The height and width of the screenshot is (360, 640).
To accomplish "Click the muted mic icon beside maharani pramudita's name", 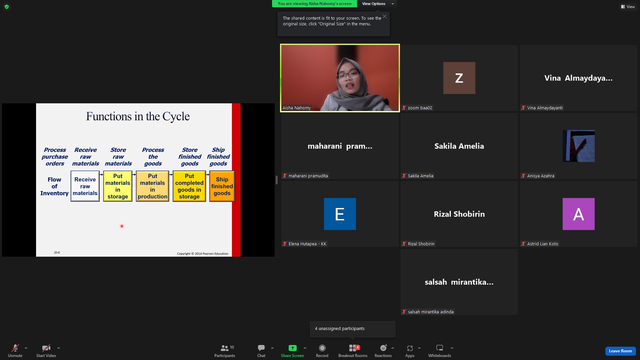I will click(x=285, y=176).
